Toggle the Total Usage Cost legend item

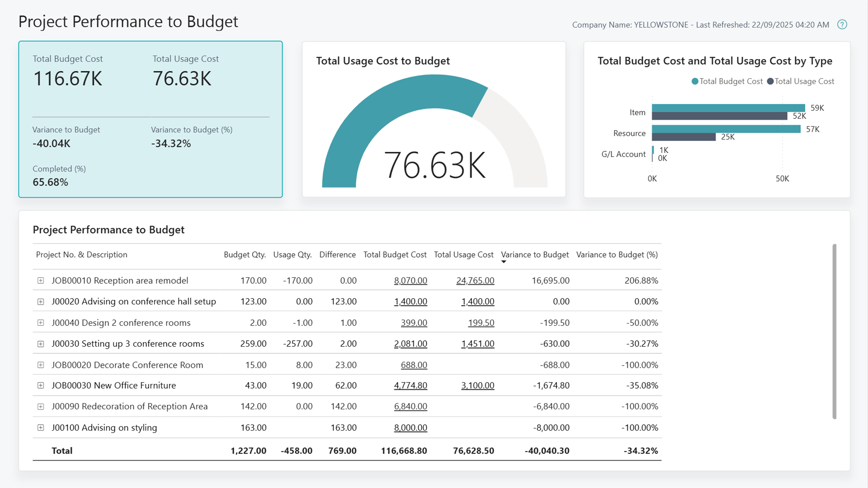801,81
